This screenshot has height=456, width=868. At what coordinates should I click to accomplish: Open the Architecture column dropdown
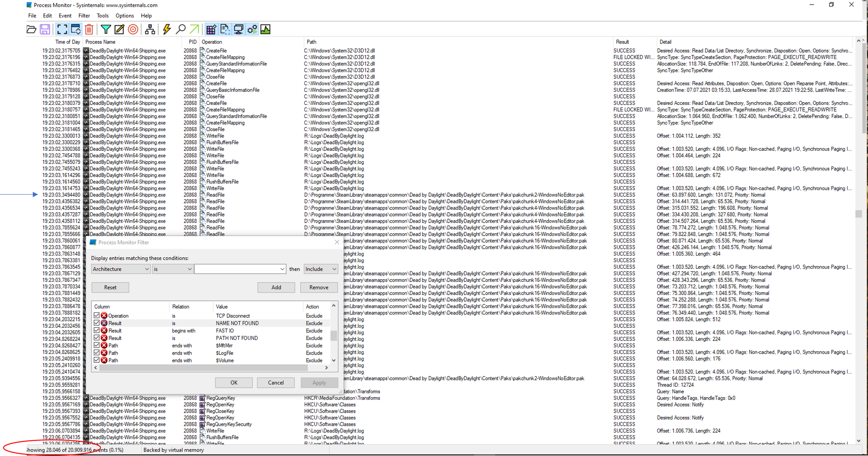121,269
